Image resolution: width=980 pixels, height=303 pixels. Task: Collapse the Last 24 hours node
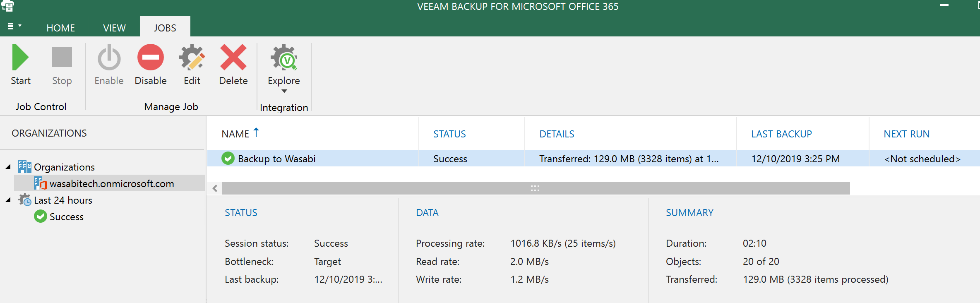tap(8, 200)
